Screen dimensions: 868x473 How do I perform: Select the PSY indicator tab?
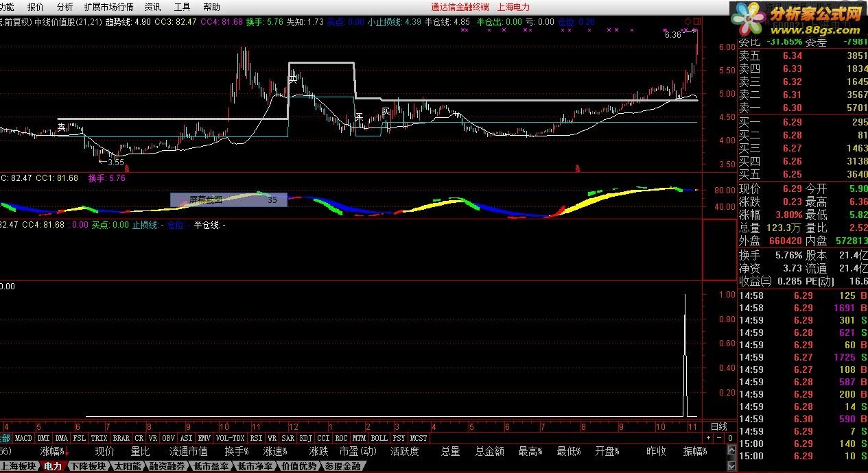[399, 437]
